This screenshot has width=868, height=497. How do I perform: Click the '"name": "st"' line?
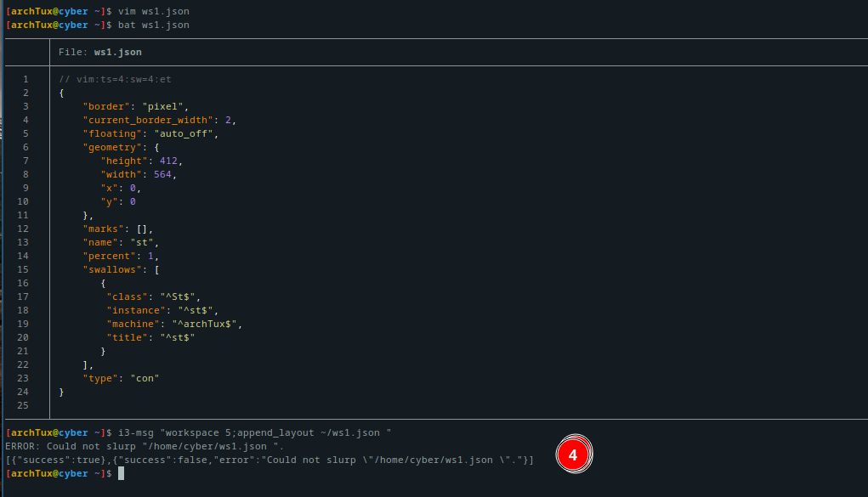(121, 242)
